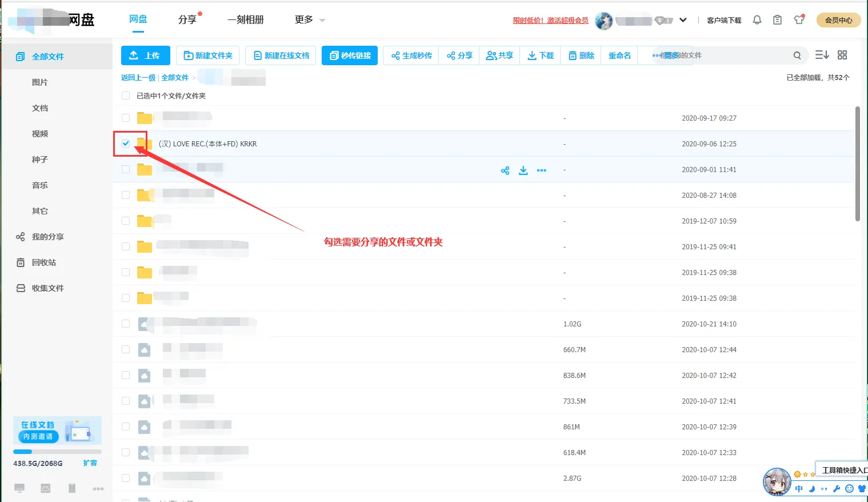Open the skin/theme shirt icon

point(798,19)
